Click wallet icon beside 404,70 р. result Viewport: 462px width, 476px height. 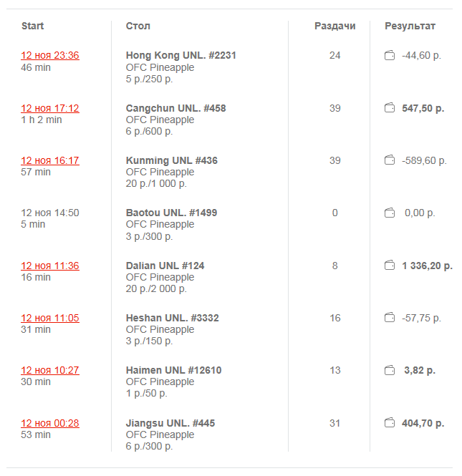tap(390, 423)
